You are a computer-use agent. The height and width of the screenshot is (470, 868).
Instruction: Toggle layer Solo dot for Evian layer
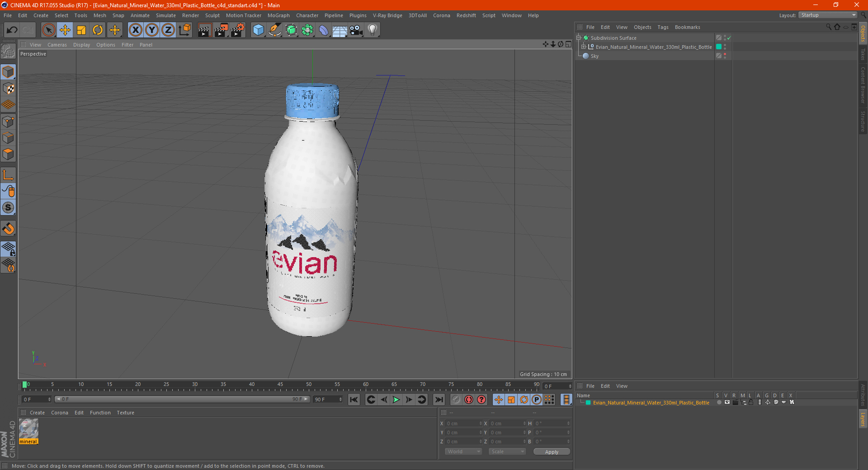click(x=719, y=402)
